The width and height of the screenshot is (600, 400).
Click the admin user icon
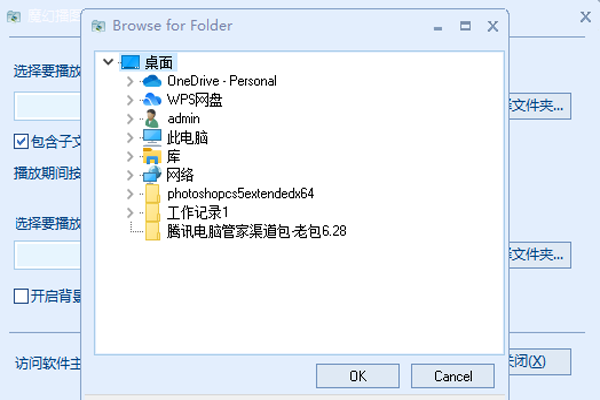tap(152, 118)
